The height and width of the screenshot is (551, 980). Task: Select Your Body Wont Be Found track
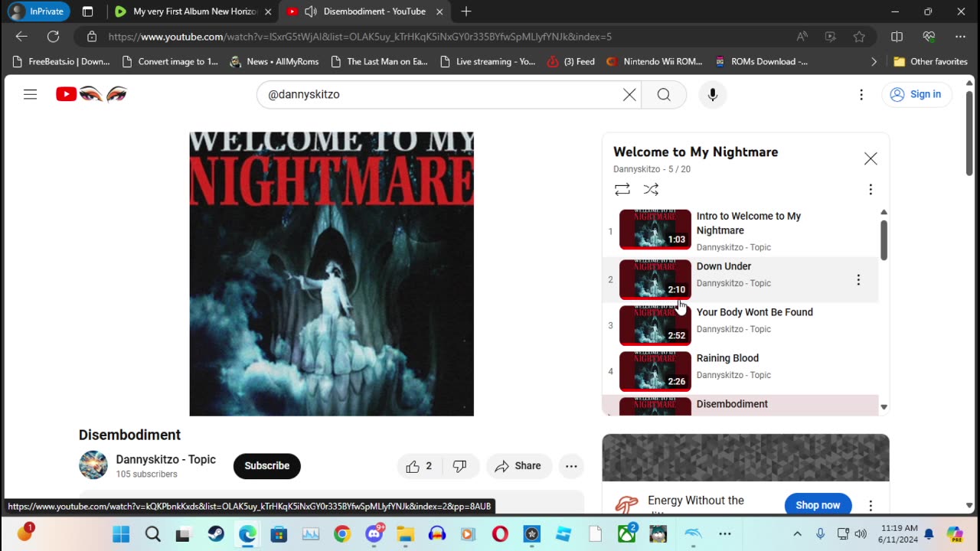pyautogui.click(x=754, y=312)
